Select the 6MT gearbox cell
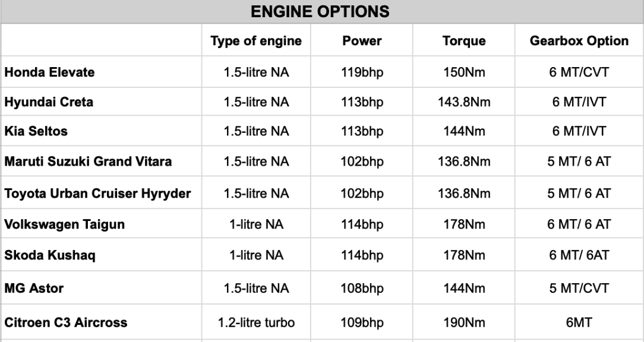The width and height of the screenshot is (644, 342). coord(579,323)
